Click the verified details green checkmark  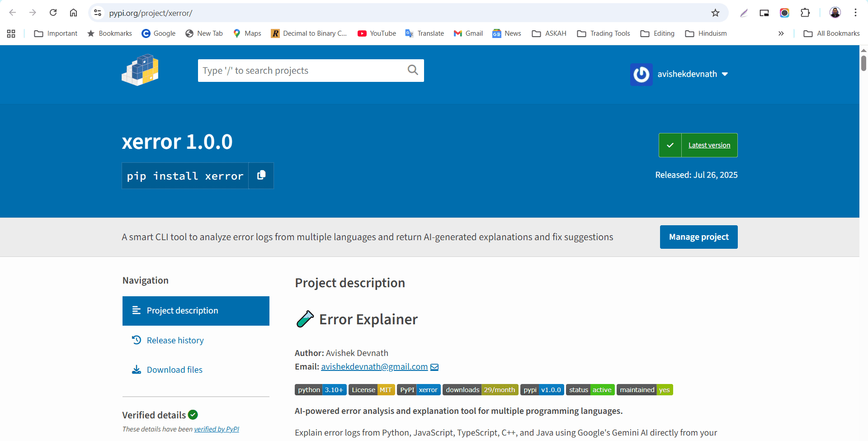pyautogui.click(x=193, y=414)
